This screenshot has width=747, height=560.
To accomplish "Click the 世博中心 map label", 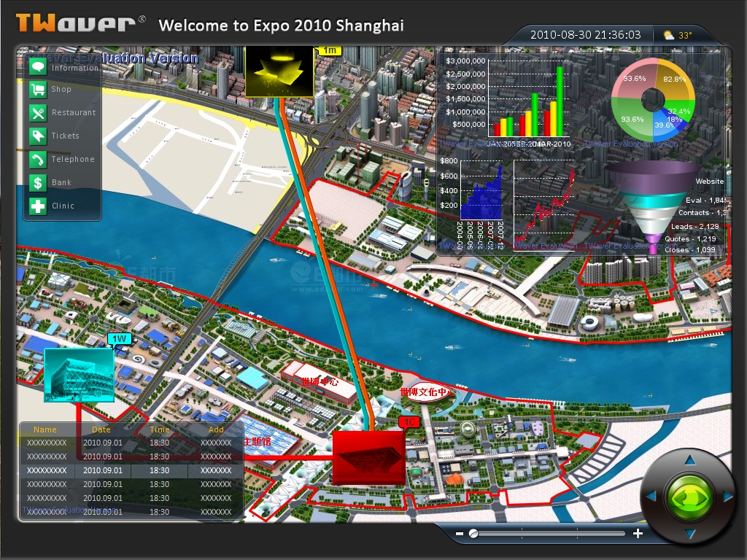I will [320, 381].
